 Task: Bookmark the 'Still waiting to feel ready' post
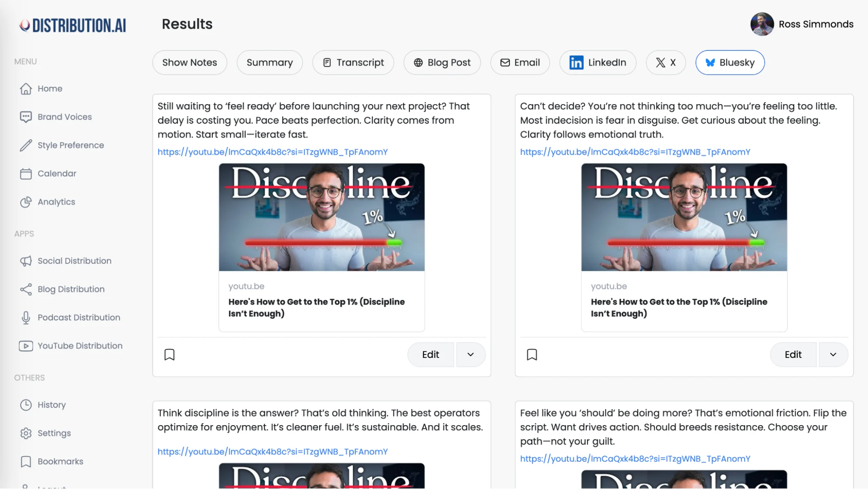169,354
